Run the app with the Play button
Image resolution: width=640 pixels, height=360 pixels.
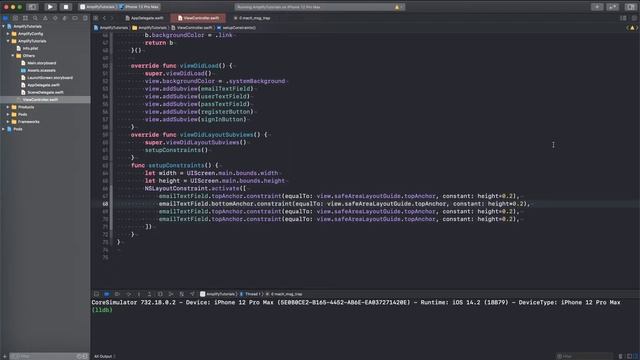point(50,7)
